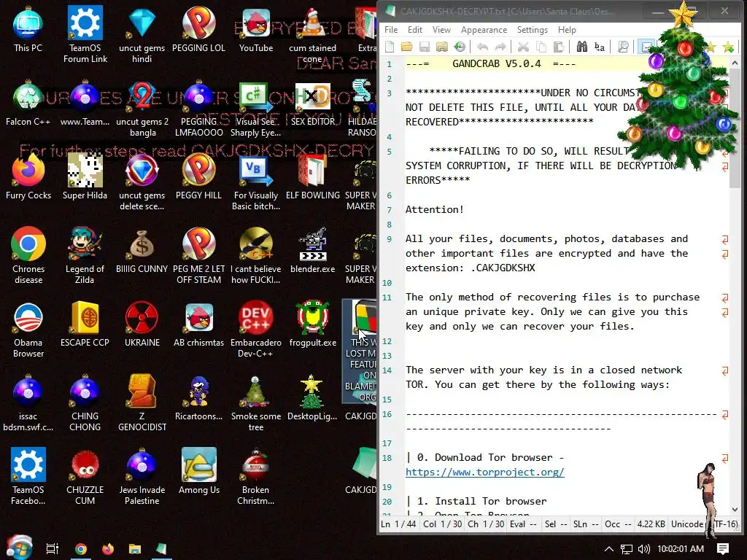Click the Browse folder toolbar icon
Screen dimensions: 747x560
442,47
